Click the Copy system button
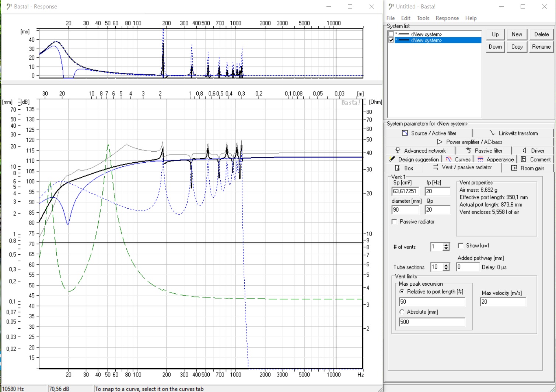 pyautogui.click(x=517, y=47)
